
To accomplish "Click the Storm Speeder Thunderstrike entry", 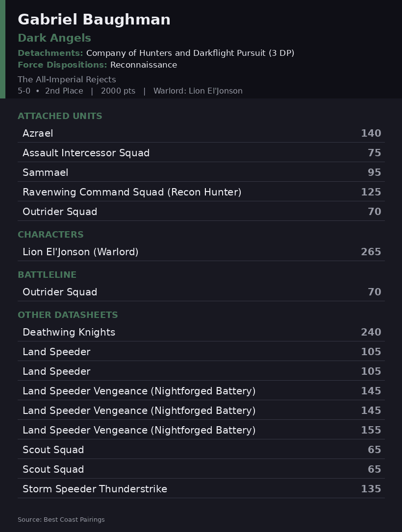I will tap(201, 488).
